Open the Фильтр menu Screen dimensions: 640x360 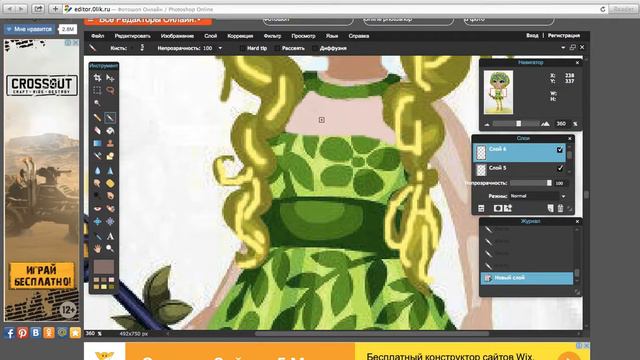point(272,36)
